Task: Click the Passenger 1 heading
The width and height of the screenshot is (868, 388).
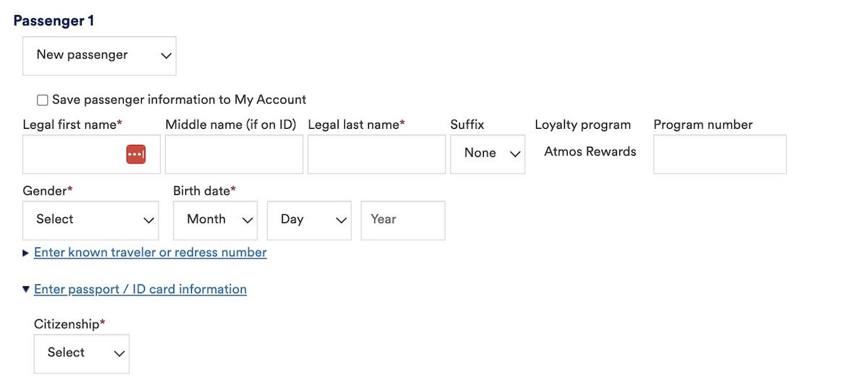Action: point(54,21)
